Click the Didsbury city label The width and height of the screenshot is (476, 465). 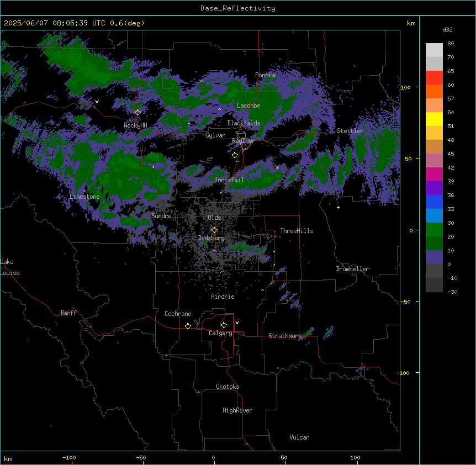tap(211, 238)
